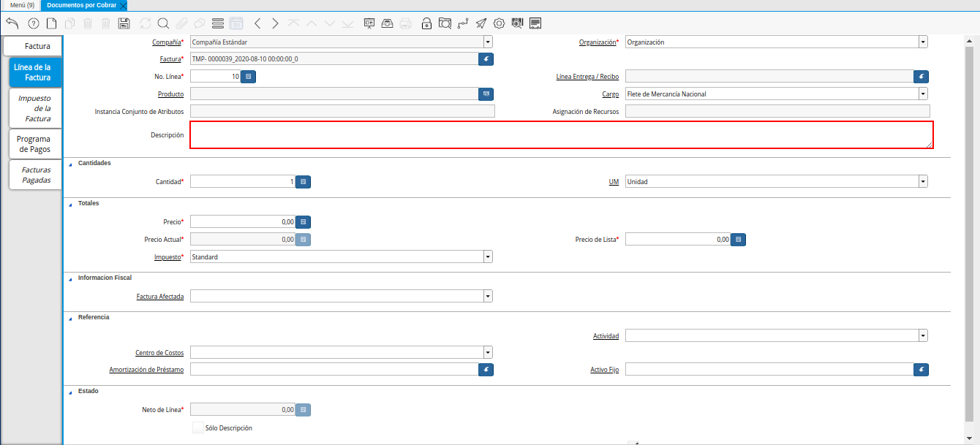Collapse the Totales section
The width and height of the screenshot is (980, 445).
click(x=70, y=204)
